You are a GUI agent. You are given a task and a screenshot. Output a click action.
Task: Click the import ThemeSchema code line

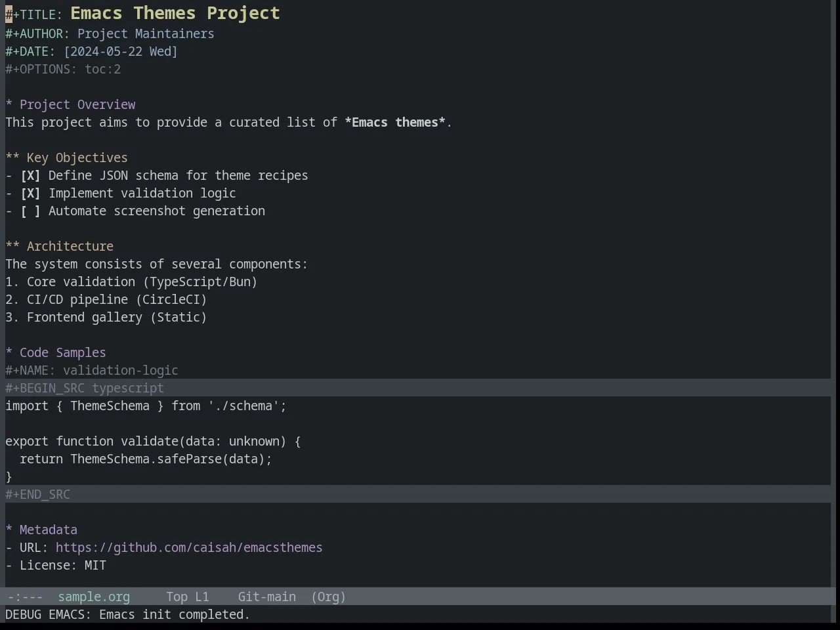point(146,406)
